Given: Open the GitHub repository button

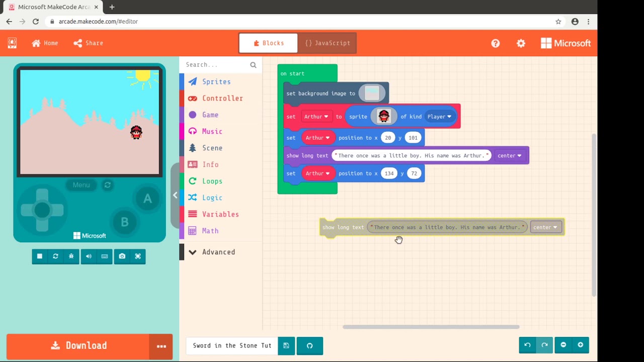Looking at the screenshot, I should [310, 346].
